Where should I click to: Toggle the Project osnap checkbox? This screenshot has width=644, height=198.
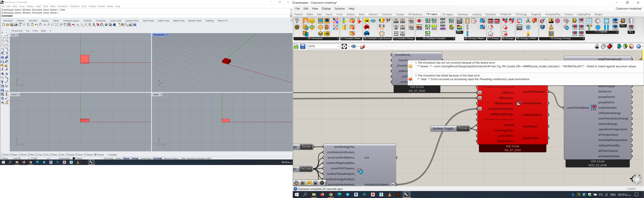point(96,155)
